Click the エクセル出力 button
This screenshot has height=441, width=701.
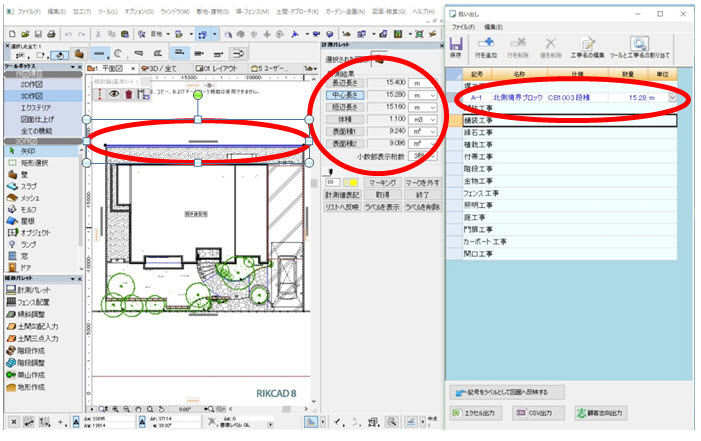(x=475, y=413)
